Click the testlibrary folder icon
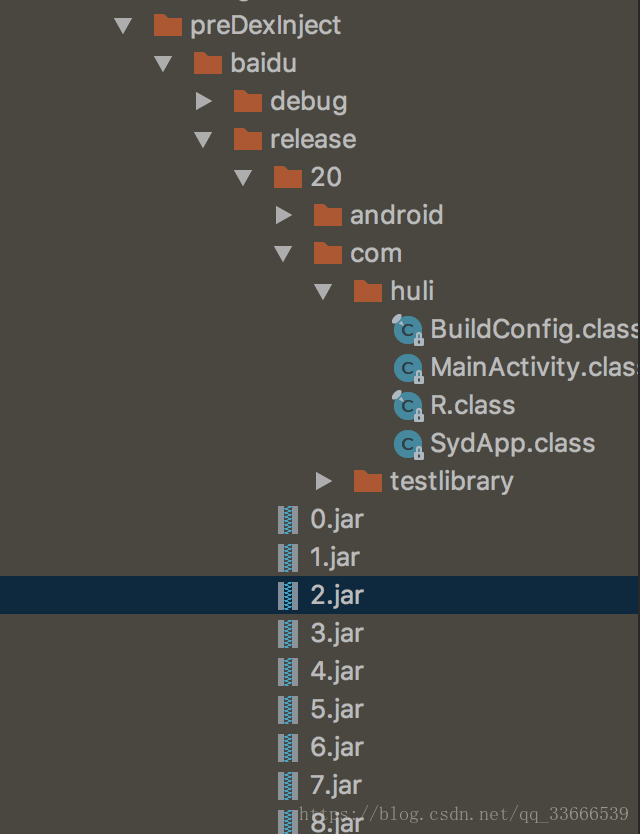The image size is (640, 834). coord(368,481)
